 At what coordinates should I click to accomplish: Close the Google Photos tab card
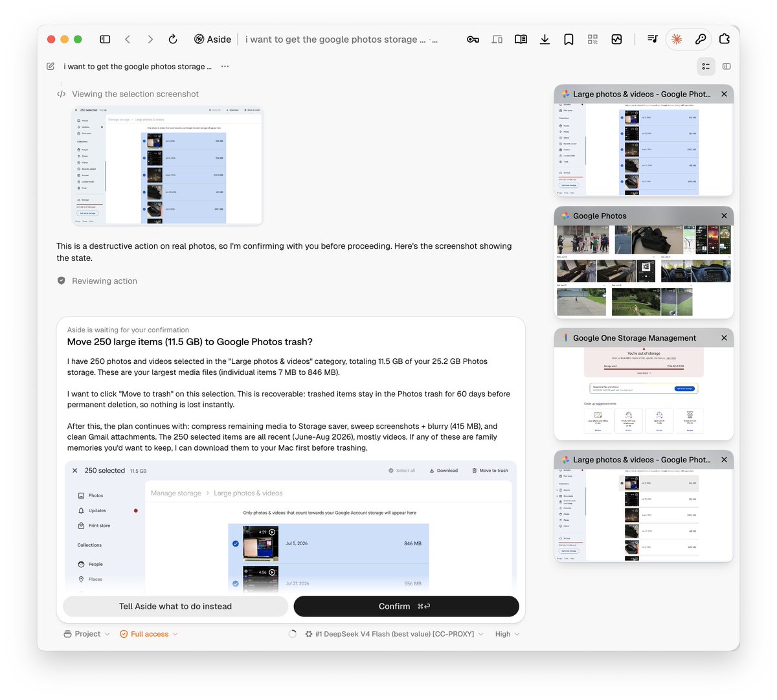point(724,216)
